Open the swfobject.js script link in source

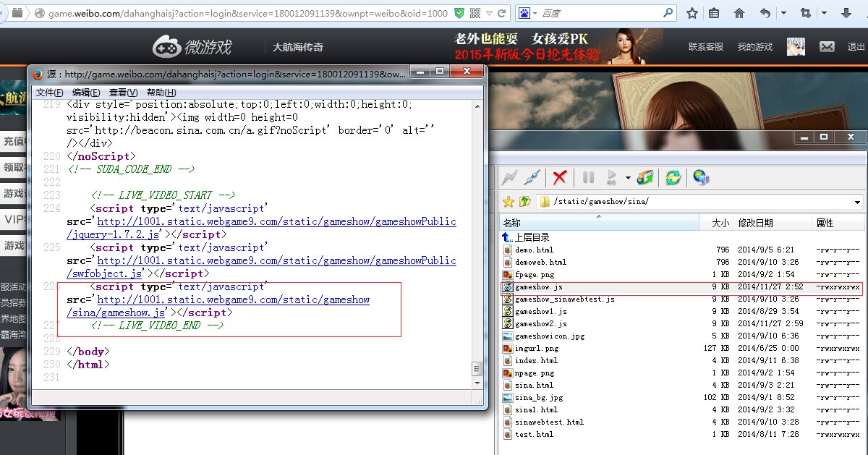pyautogui.click(x=261, y=267)
